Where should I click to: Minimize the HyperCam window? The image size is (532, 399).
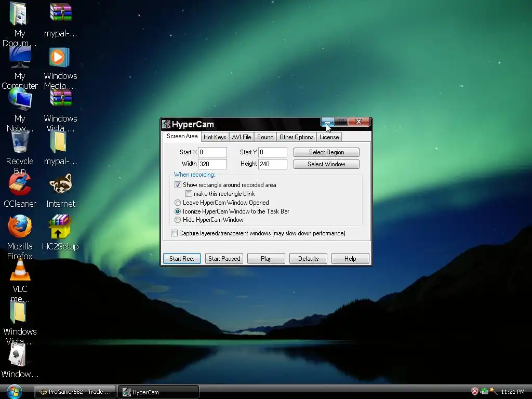coord(327,122)
